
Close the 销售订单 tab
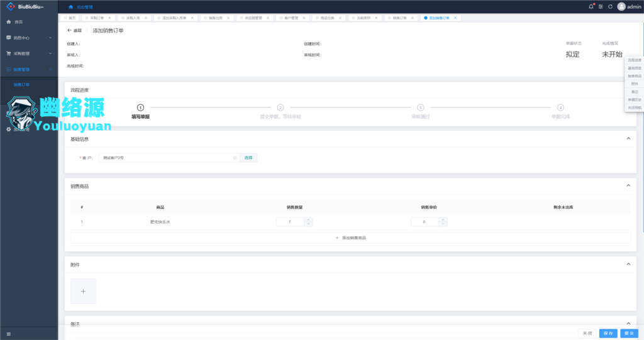point(413,18)
